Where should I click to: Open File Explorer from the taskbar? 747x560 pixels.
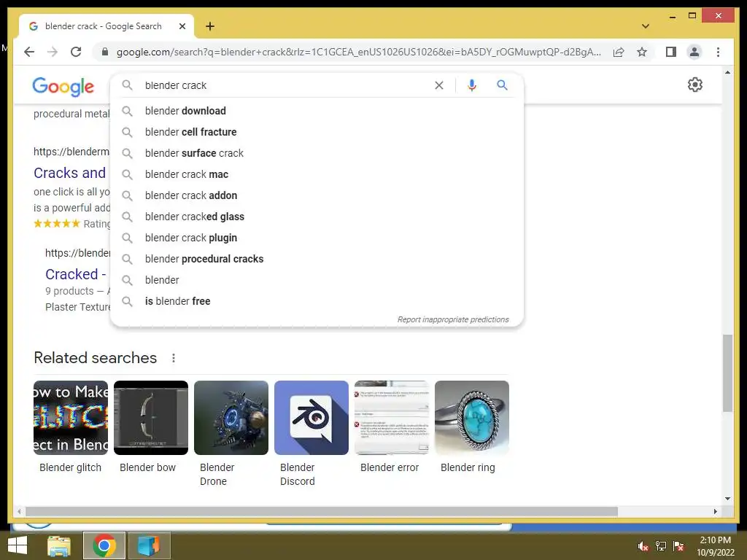tap(59, 545)
